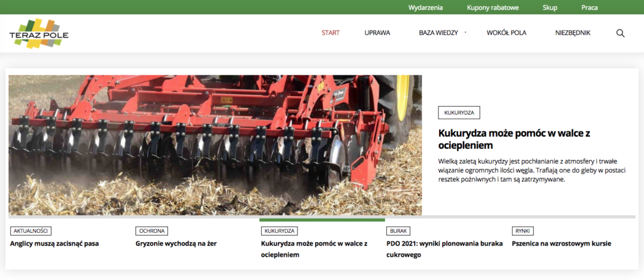
Task: Visit the Praca section
Action: 589,8
